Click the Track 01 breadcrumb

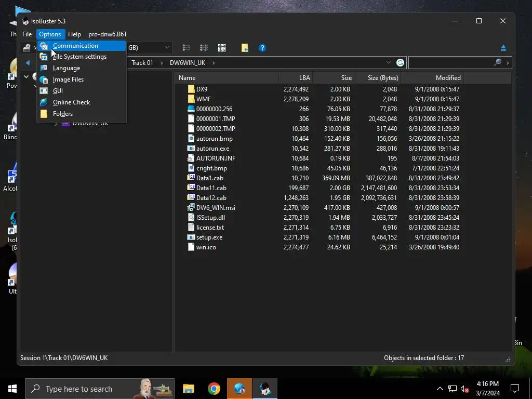[142, 63]
